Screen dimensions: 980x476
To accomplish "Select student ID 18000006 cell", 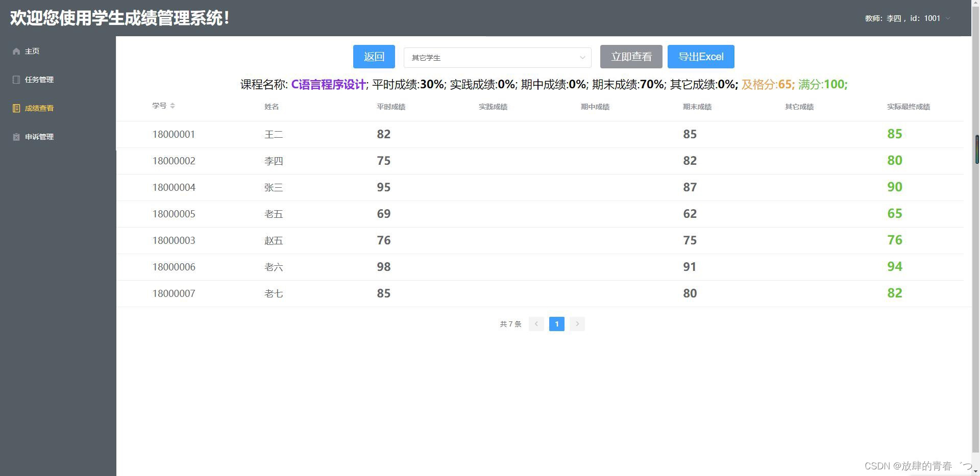I will 174,267.
